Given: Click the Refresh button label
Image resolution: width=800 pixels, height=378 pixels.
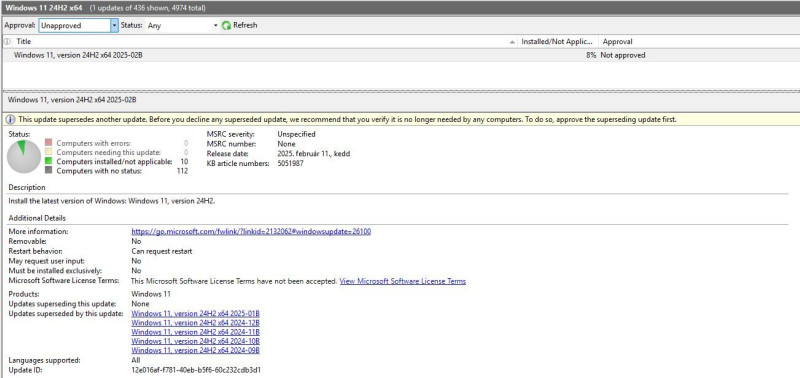Looking at the screenshot, I should 245,25.
